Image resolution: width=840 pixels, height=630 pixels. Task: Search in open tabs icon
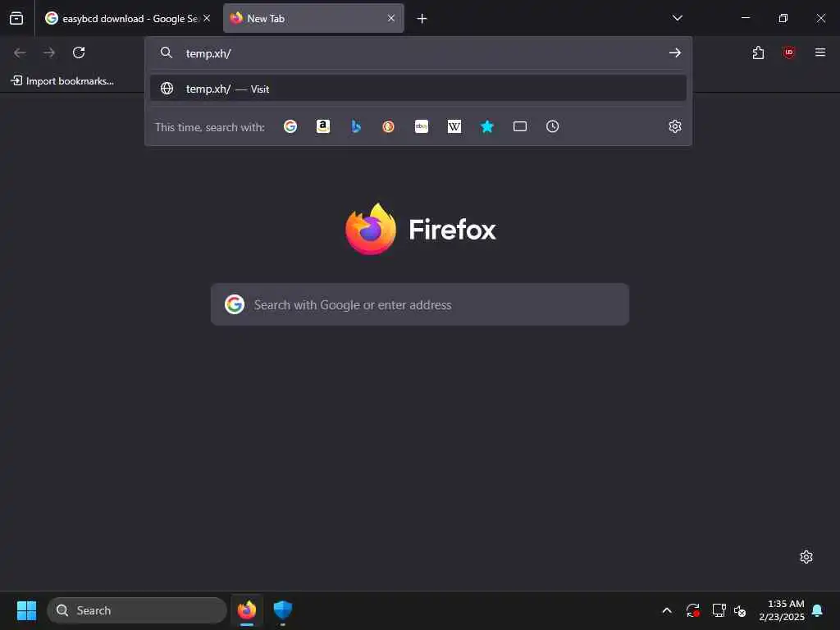pos(519,126)
